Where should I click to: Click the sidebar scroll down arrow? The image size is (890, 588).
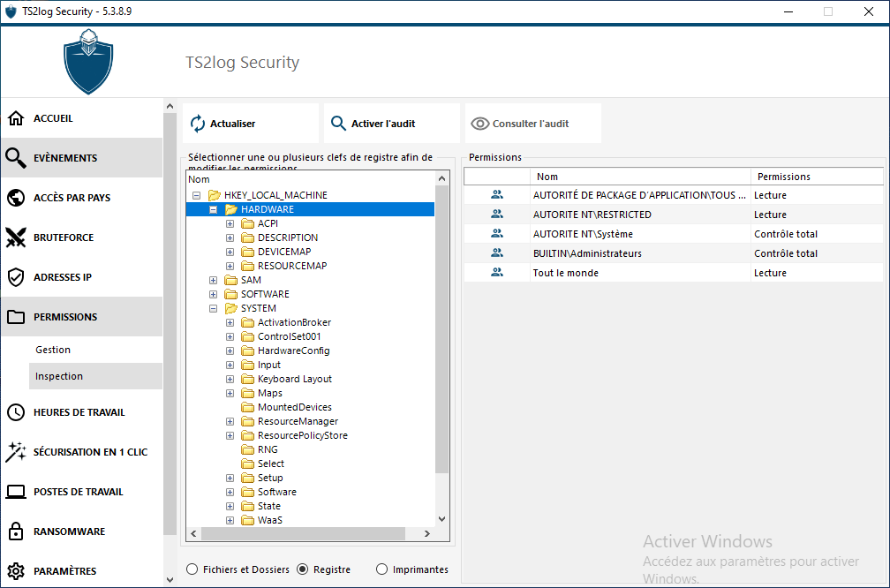coord(170,579)
